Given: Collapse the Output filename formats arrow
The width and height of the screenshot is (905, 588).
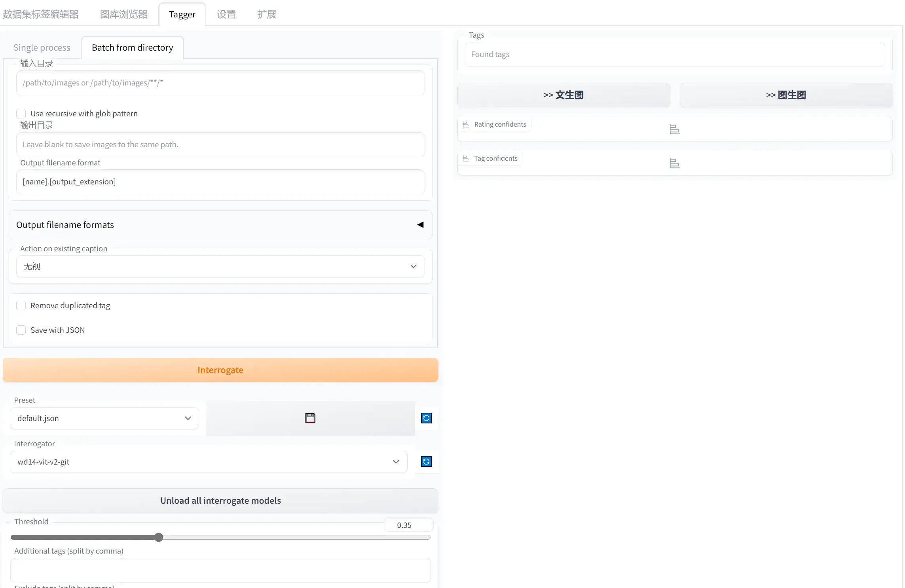Looking at the screenshot, I should 420,225.
